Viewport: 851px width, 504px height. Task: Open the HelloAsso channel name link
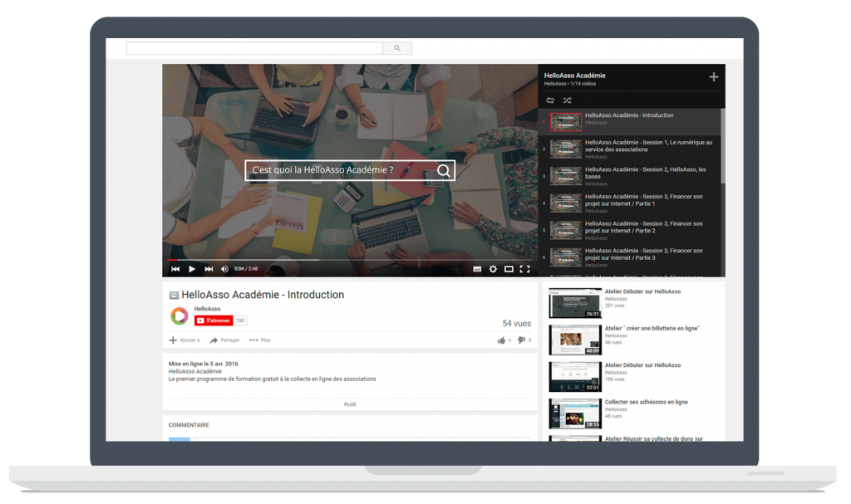click(x=207, y=309)
